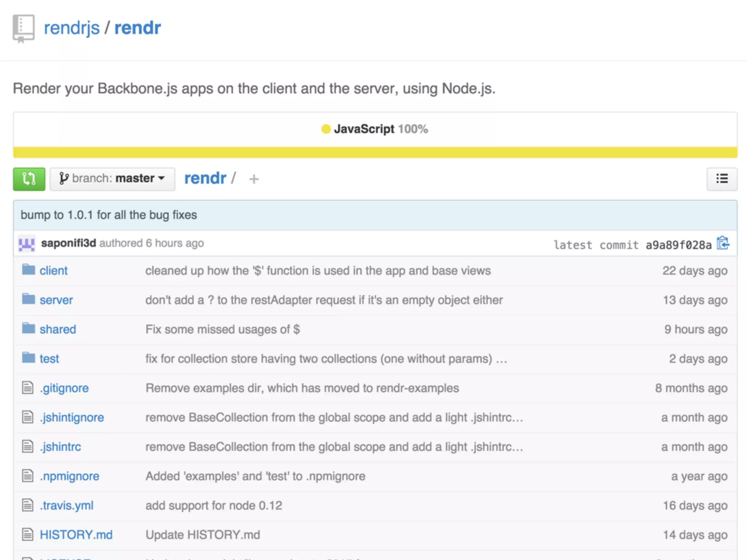Click the .jshintrc file icon
The image size is (747, 560).
coord(28,446)
